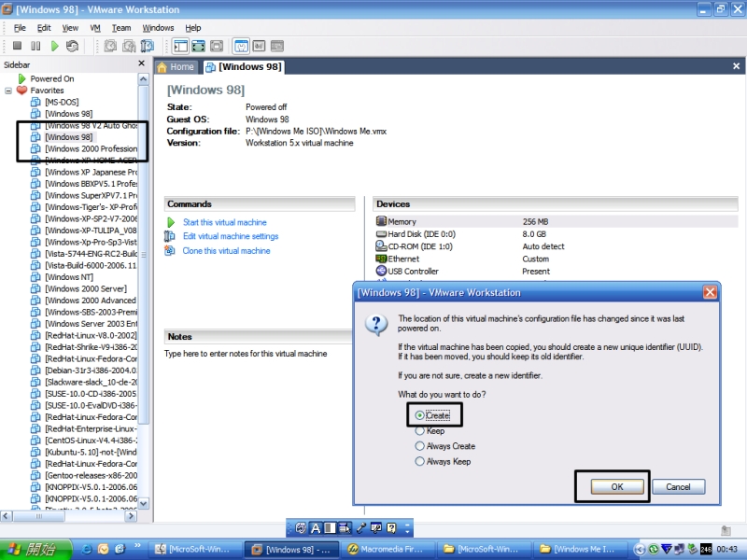The height and width of the screenshot is (560, 747).
Task: Select the Memory device row
Action: (556, 221)
